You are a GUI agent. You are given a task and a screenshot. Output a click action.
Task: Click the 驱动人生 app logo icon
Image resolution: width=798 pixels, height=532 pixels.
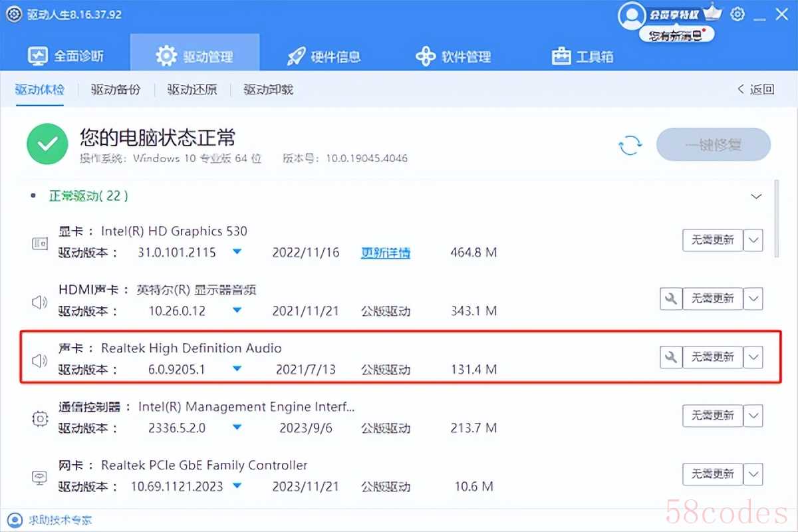tap(14, 14)
